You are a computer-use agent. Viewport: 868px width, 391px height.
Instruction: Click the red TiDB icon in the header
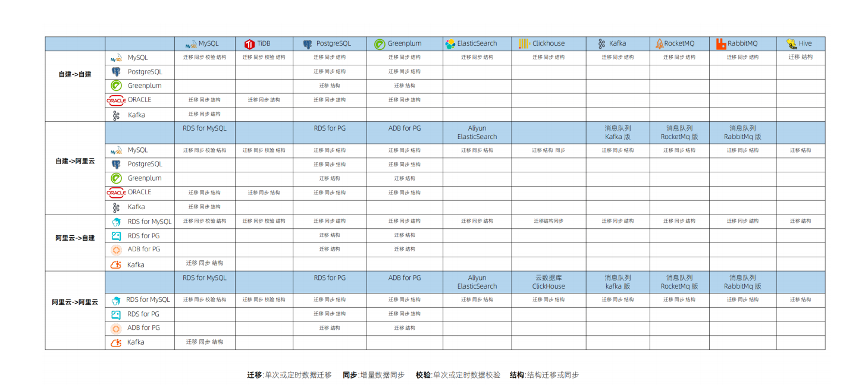(x=249, y=44)
